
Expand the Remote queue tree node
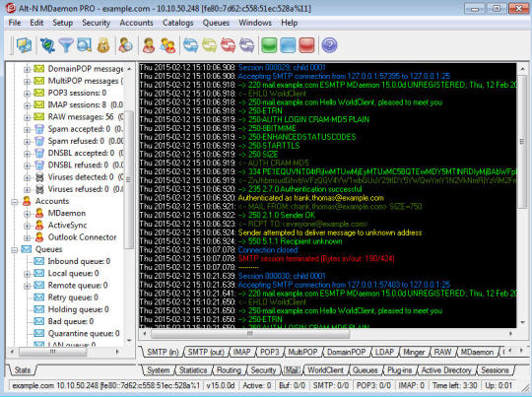(27, 286)
